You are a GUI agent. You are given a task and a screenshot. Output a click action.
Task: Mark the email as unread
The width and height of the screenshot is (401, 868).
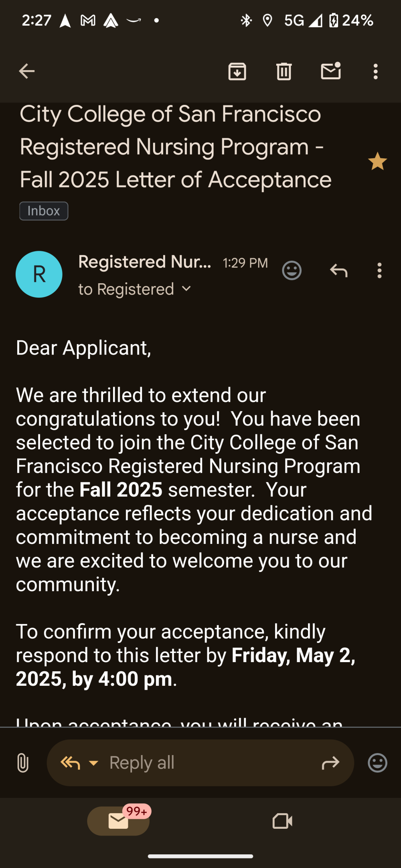point(331,71)
